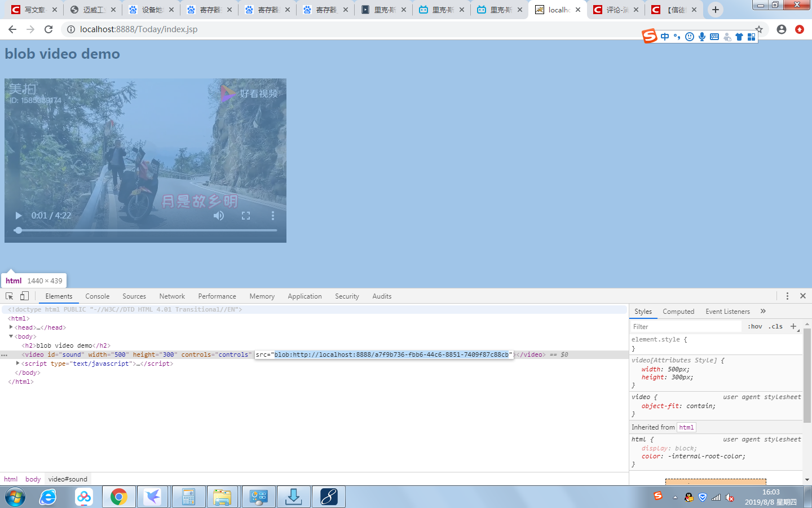This screenshot has height=508, width=812.
Task: Click the video progress bar
Action: 145,230
